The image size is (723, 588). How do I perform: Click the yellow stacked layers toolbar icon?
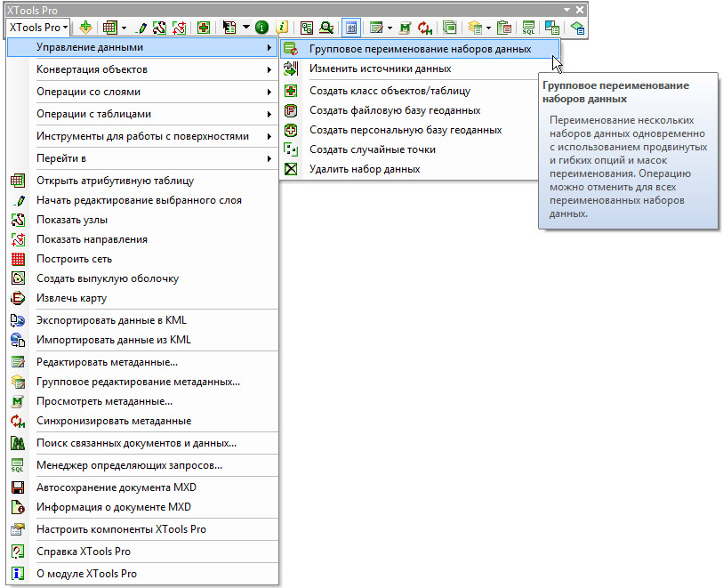475,28
